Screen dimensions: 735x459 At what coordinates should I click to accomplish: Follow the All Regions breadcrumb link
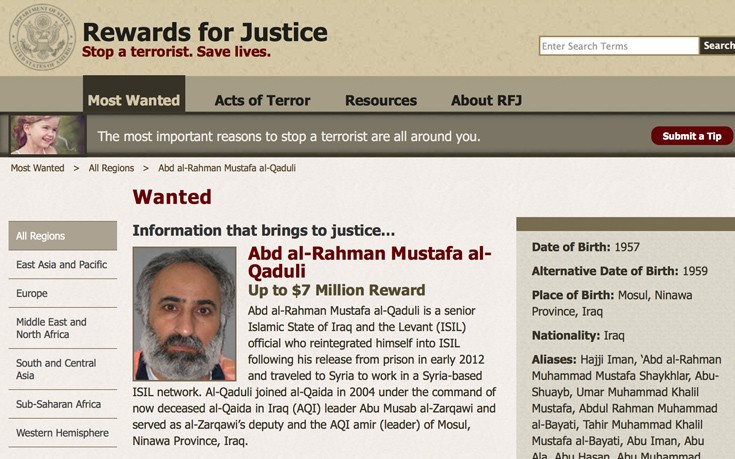[x=111, y=168]
